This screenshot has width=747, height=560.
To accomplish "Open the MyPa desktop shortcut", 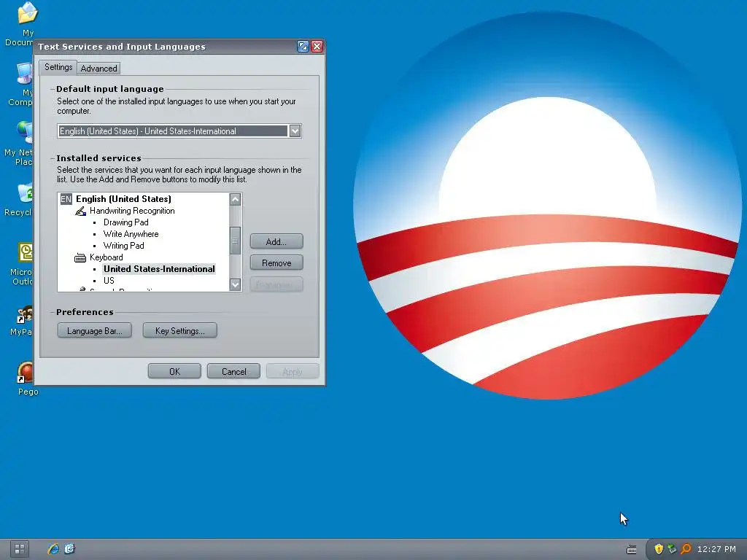I will (x=22, y=321).
